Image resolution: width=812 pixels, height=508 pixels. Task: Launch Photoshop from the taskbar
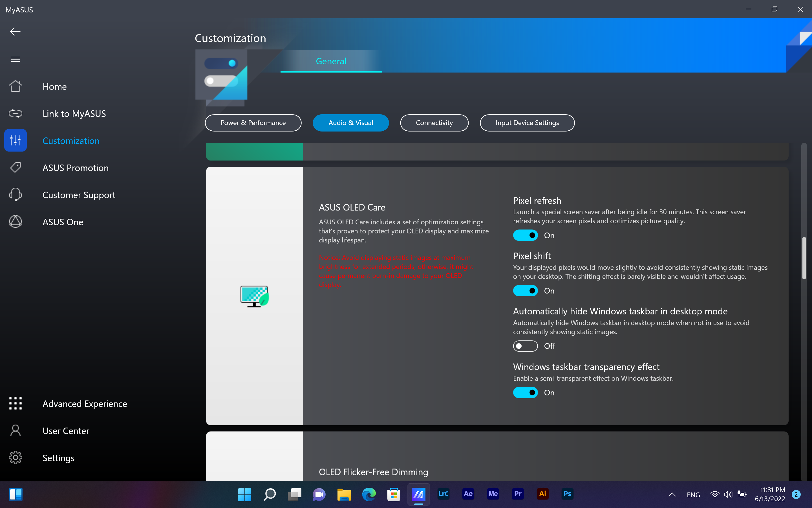click(567, 494)
